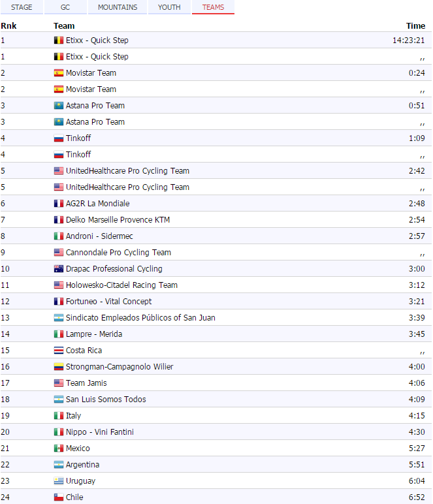Viewport: 433px width, 504px height.
Task: Click the 6:04 time for Uruguay
Action: (x=417, y=481)
